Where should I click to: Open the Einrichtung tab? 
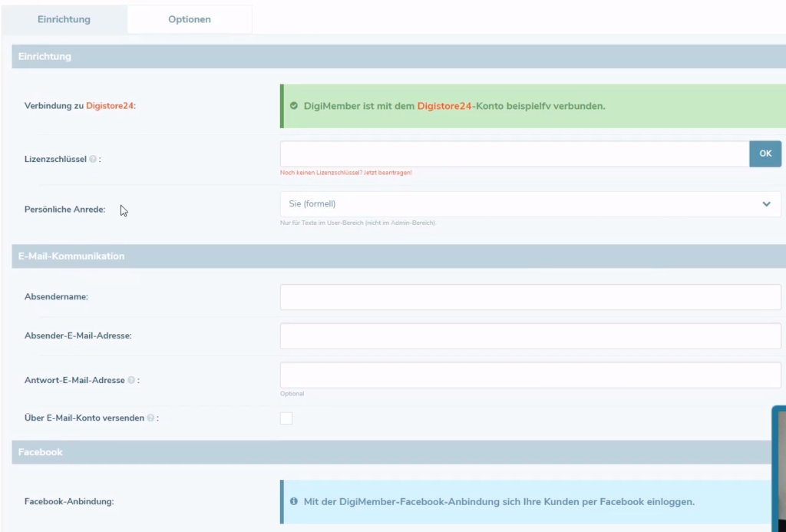[64, 19]
